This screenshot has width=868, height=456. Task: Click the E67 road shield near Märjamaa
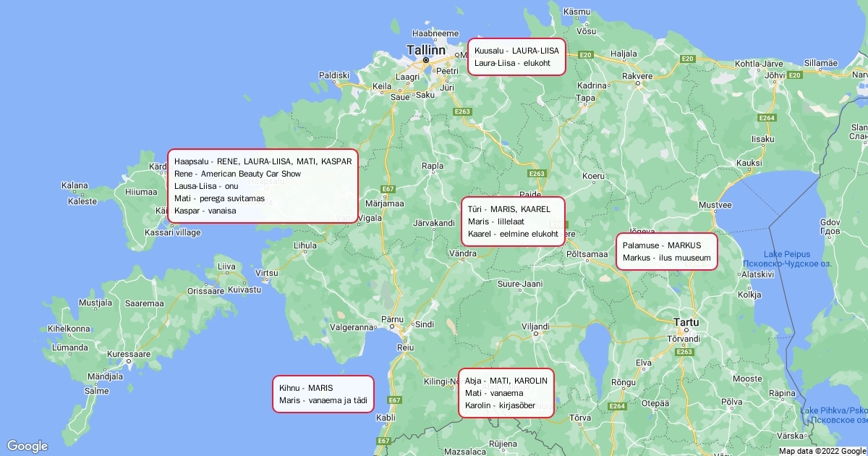(x=388, y=189)
